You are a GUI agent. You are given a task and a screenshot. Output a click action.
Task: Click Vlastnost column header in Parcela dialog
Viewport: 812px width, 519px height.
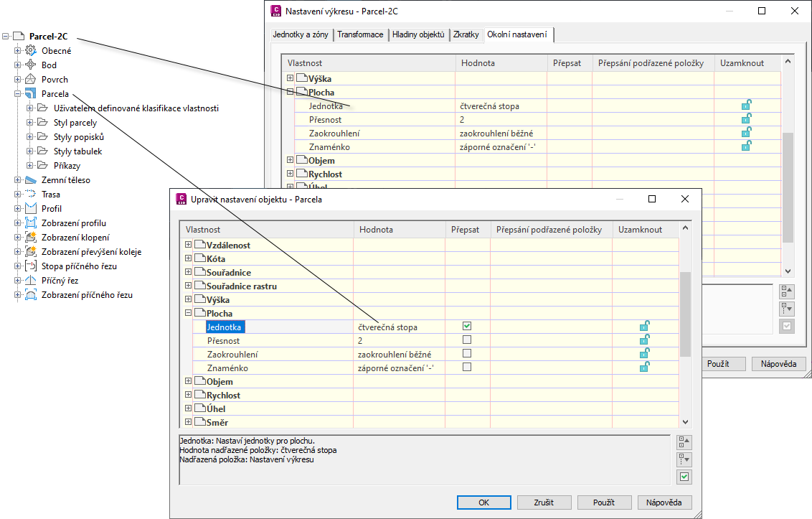266,230
